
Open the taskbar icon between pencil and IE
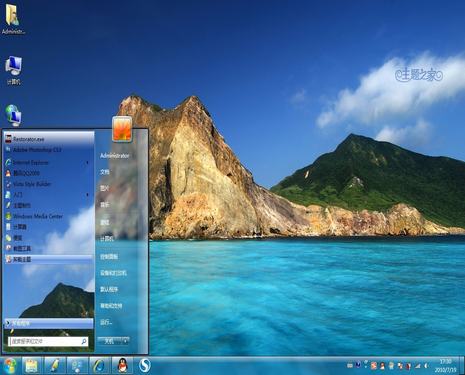[77, 366]
